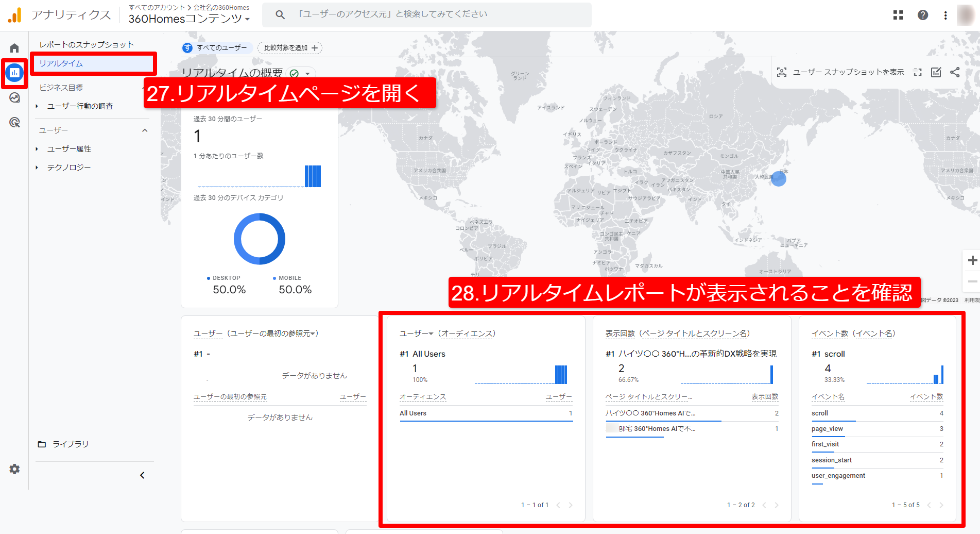Viewport: 980px width, 534px height.
Task: Select リアルタイム in the report menu
Action: (61, 63)
